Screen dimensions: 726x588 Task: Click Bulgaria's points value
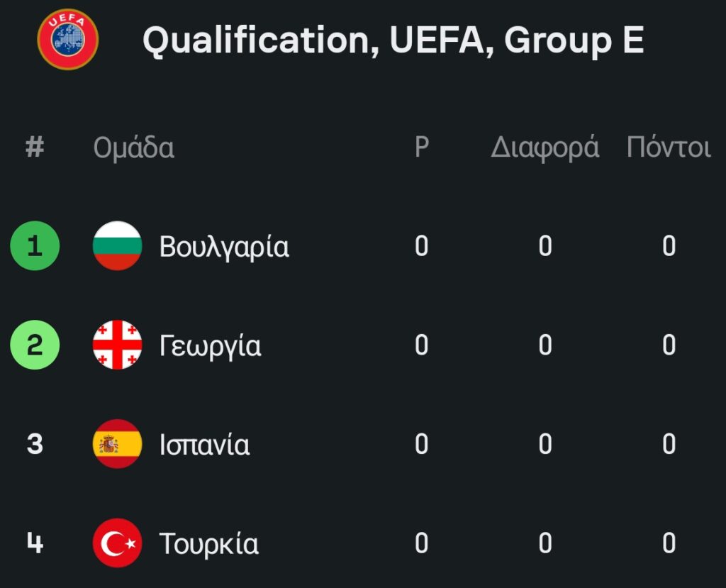point(669,246)
